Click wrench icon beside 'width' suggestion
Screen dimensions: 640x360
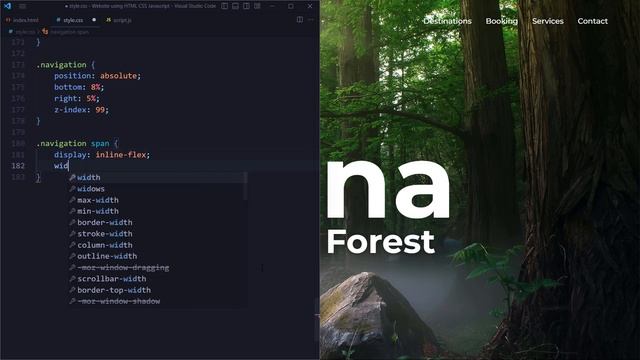72,177
